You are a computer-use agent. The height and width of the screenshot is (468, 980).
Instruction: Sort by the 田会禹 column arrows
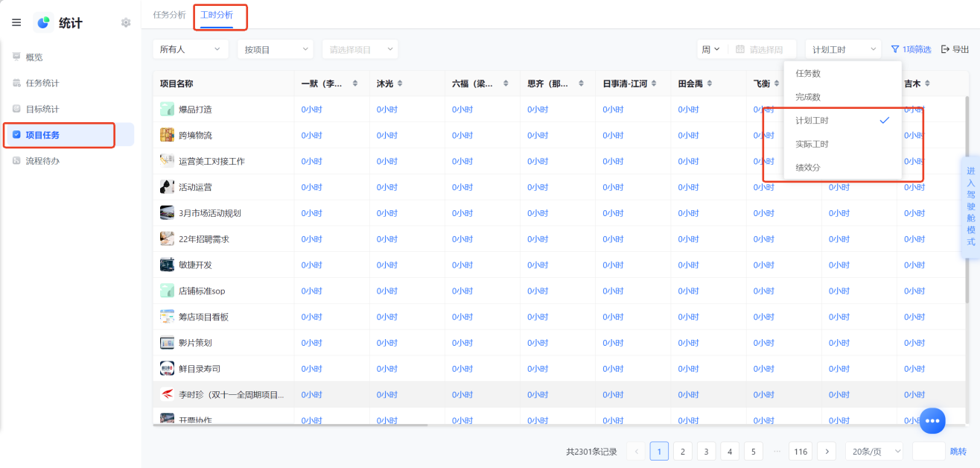[x=710, y=83]
